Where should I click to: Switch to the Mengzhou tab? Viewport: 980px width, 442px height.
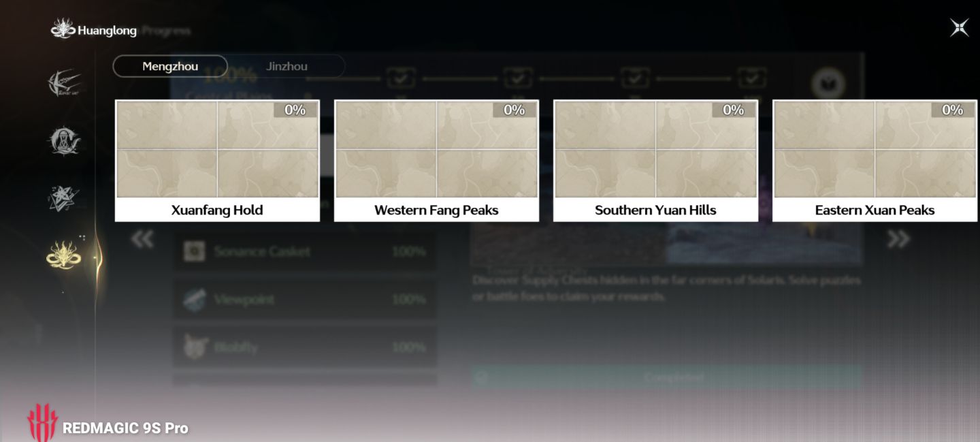(x=170, y=66)
